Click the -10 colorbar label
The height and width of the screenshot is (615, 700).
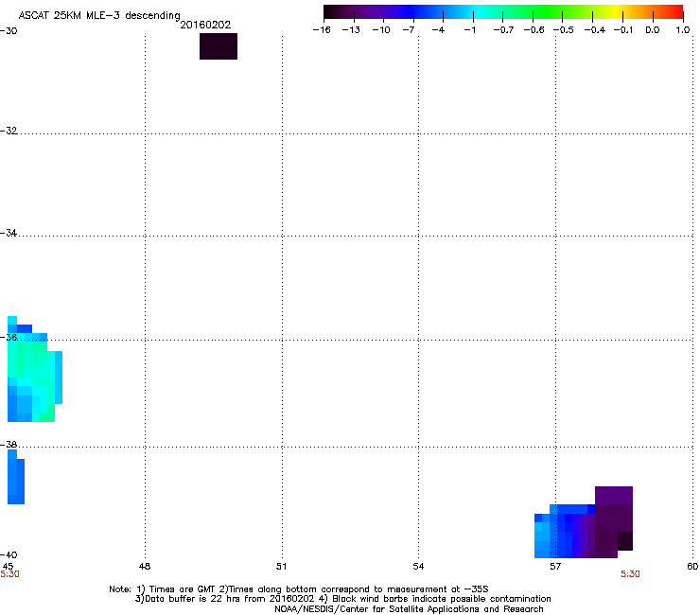pos(381,30)
